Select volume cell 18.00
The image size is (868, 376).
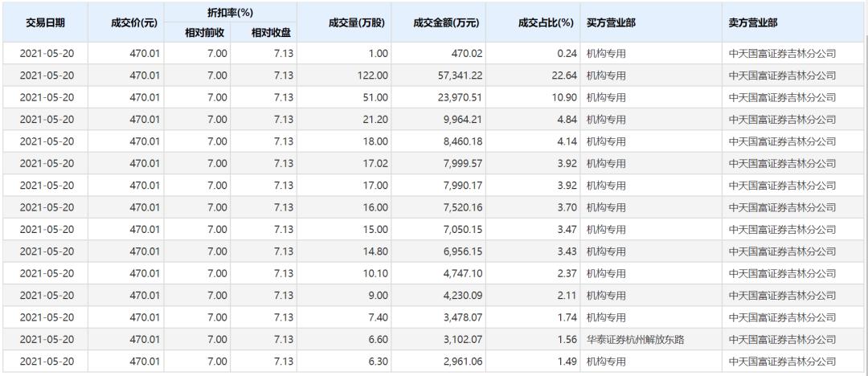(376, 141)
